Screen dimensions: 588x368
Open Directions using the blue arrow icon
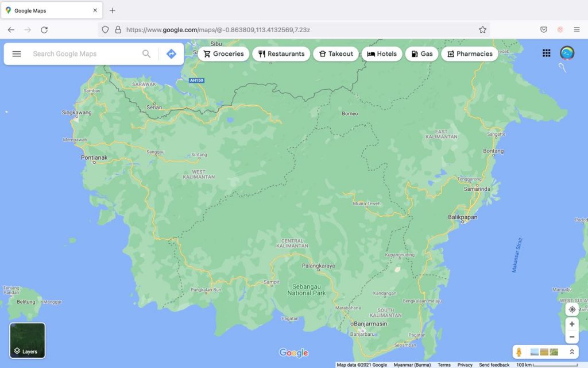(x=171, y=54)
